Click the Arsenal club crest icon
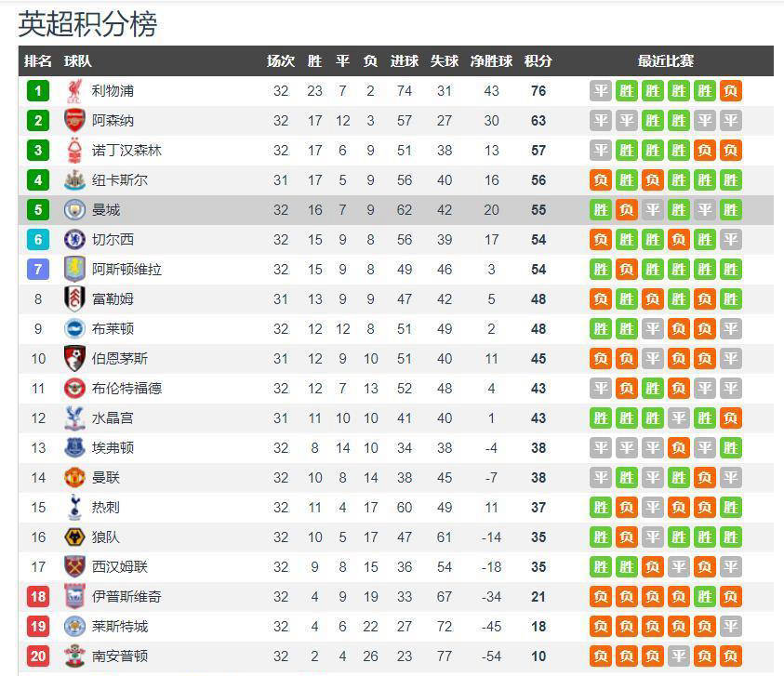Image resolution: width=784 pixels, height=676 pixels. (x=74, y=121)
